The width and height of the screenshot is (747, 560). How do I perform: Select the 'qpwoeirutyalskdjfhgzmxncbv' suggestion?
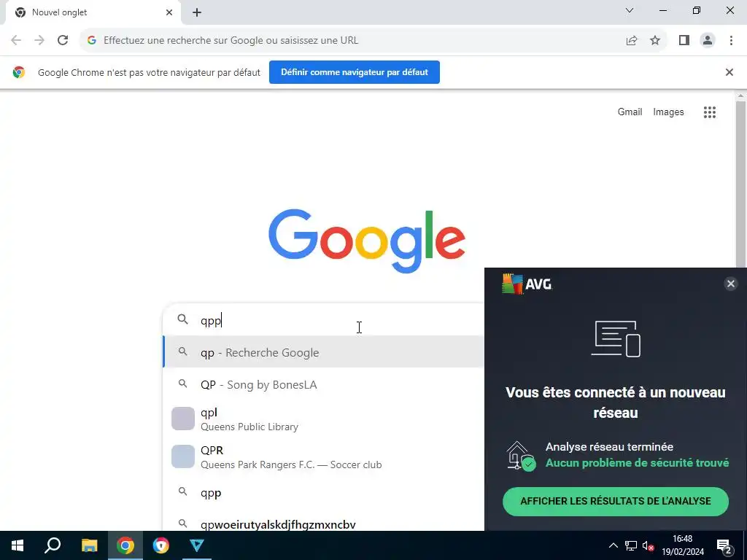[323, 521]
